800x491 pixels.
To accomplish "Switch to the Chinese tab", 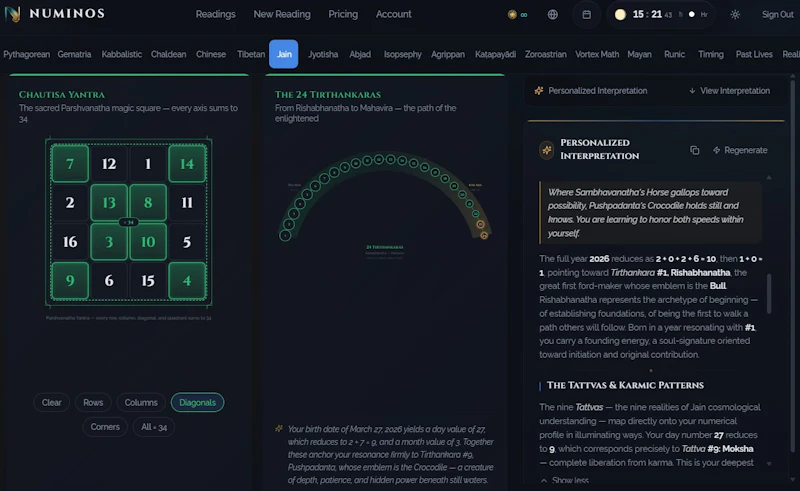I will (x=211, y=54).
